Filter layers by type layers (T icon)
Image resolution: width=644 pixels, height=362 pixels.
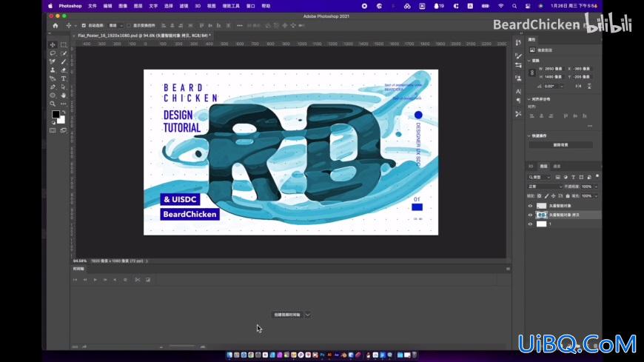point(574,177)
